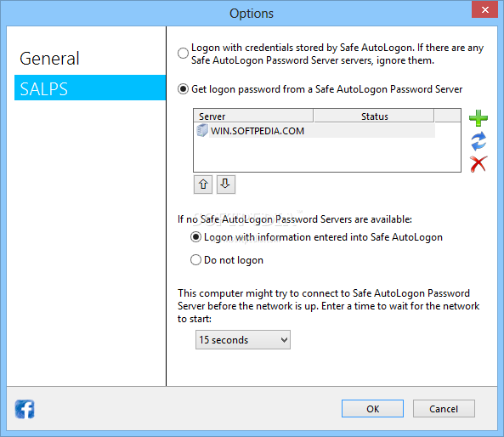Open the 15 seconds wait time dropdown

(x=243, y=339)
